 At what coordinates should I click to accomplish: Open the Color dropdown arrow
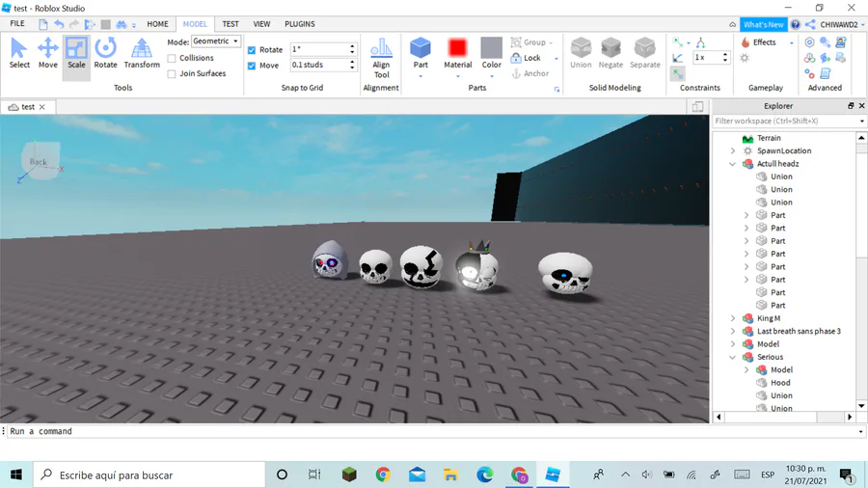click(x=491, y=76)
